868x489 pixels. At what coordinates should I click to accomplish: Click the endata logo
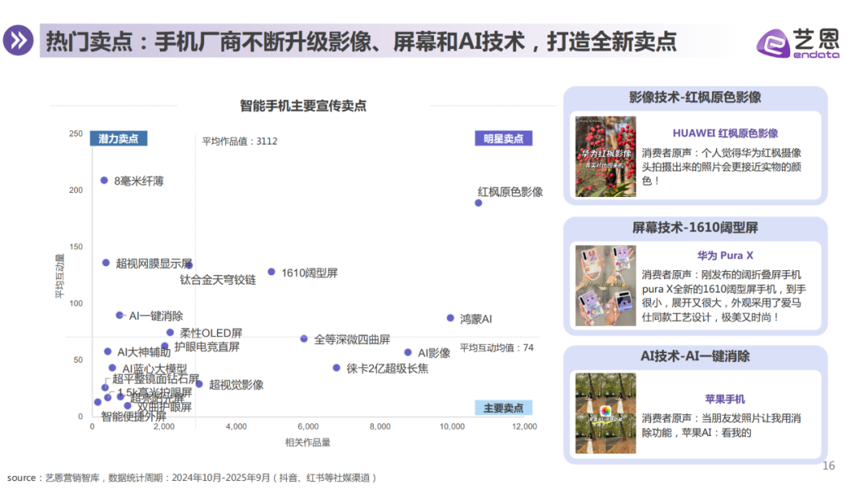798,43
